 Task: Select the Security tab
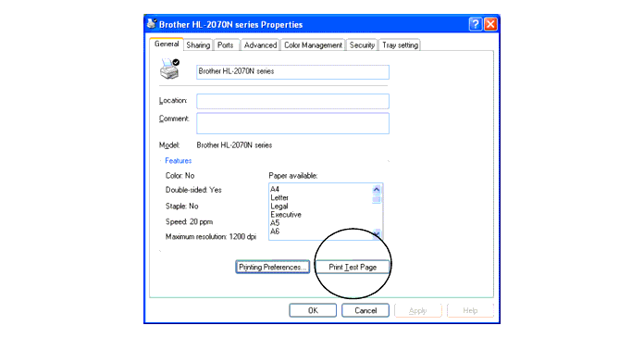pos(362,45)
